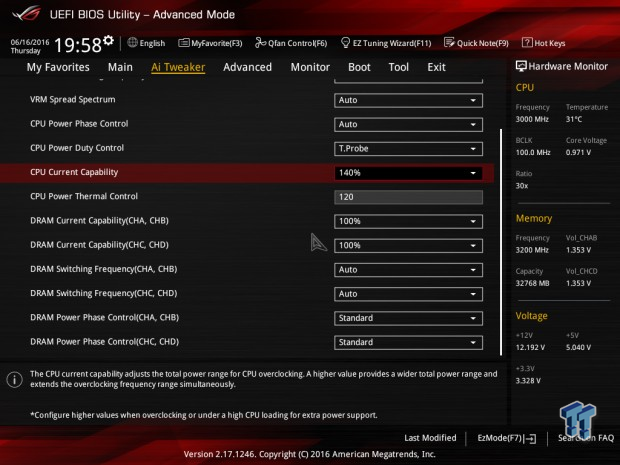Click the EzMode exit arrow icon
The image size is (620, 465).
530,438
